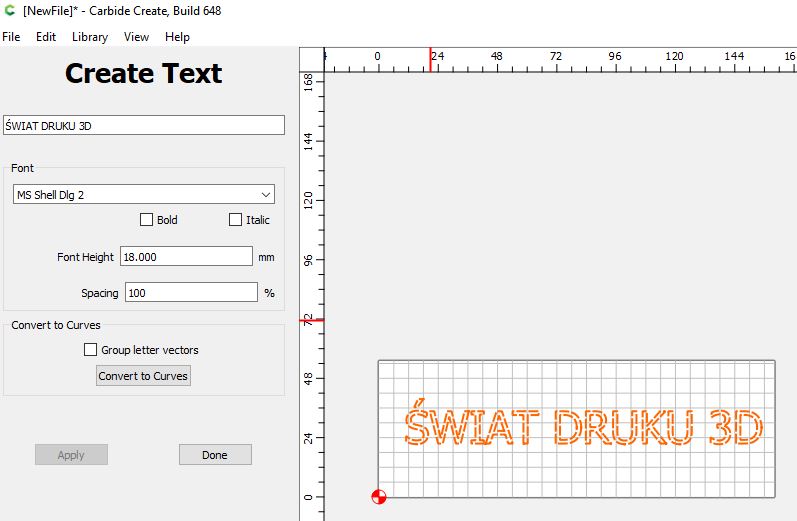The image size is (797, 521).
Task: Click the text input field with ŚWIAT DRUKU 3D
Action: [x=144, y=126]
